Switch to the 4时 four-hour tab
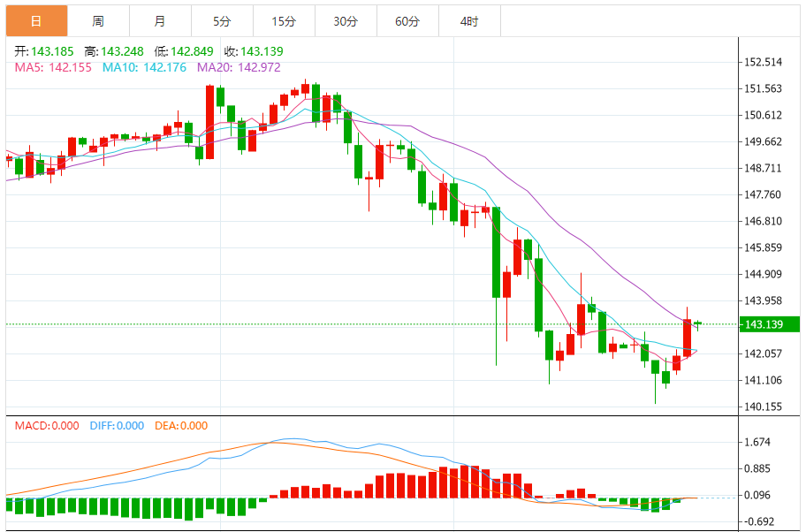Viewport: 806px width, 532px height. [x=469, y=21]
